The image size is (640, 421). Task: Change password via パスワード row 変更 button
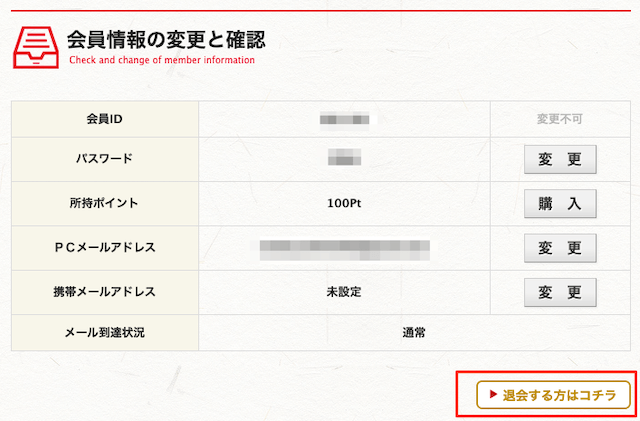[560, 159]
